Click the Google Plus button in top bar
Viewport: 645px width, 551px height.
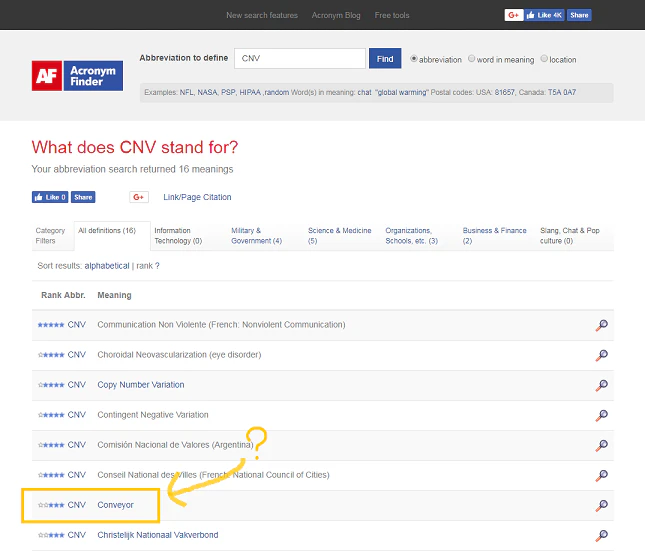pos(514,15)
